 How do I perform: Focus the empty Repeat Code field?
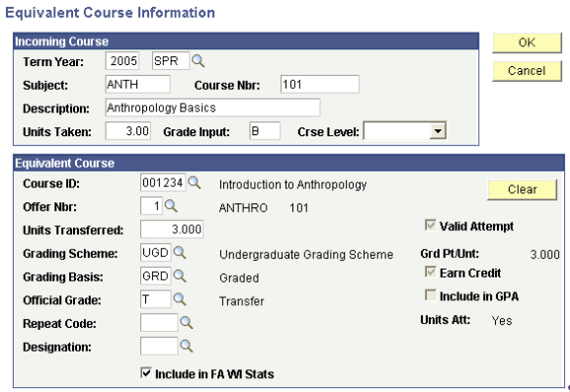159,323
